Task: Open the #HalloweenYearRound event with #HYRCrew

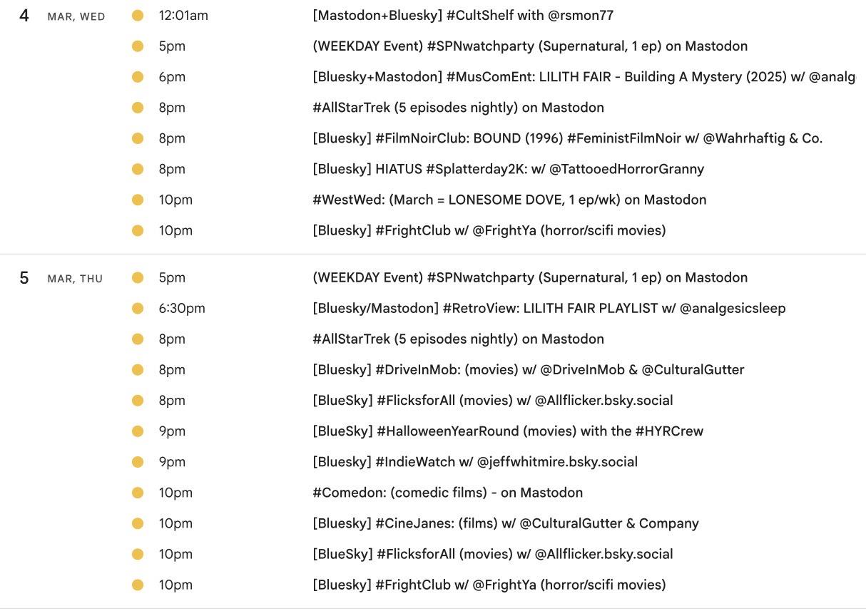Action: pos(507,431)
